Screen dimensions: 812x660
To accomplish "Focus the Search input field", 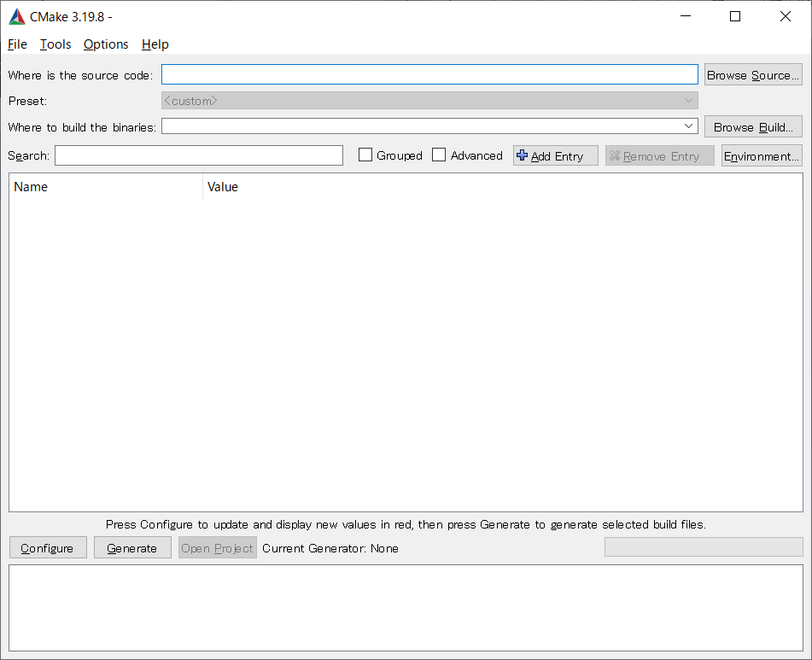I will 199,155.
